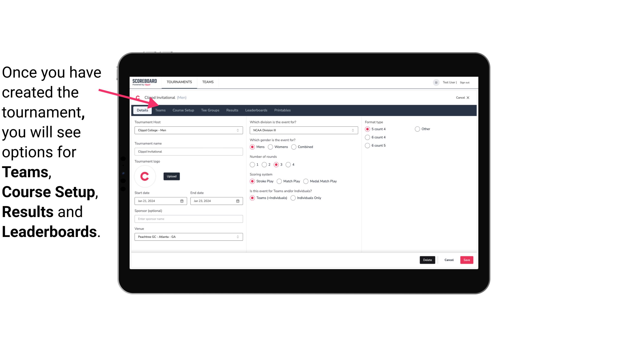Select Match Play scoring system
Screen dimensions: 644x346
[x=279, y=181]
